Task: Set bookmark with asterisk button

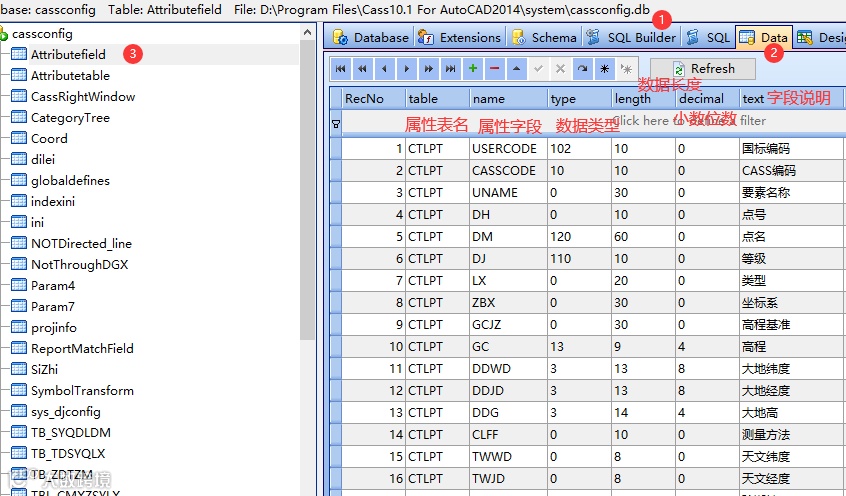Action: pos(604,69)
